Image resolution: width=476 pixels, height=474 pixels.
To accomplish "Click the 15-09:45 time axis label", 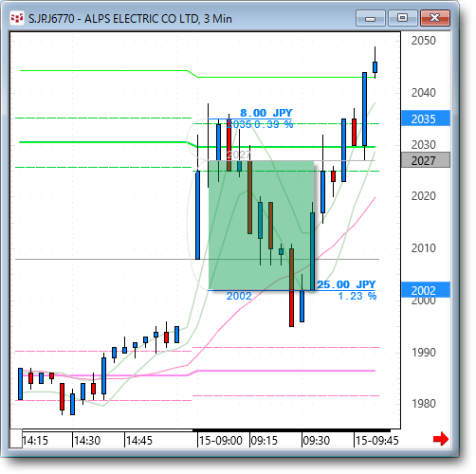I will point(376,440).
